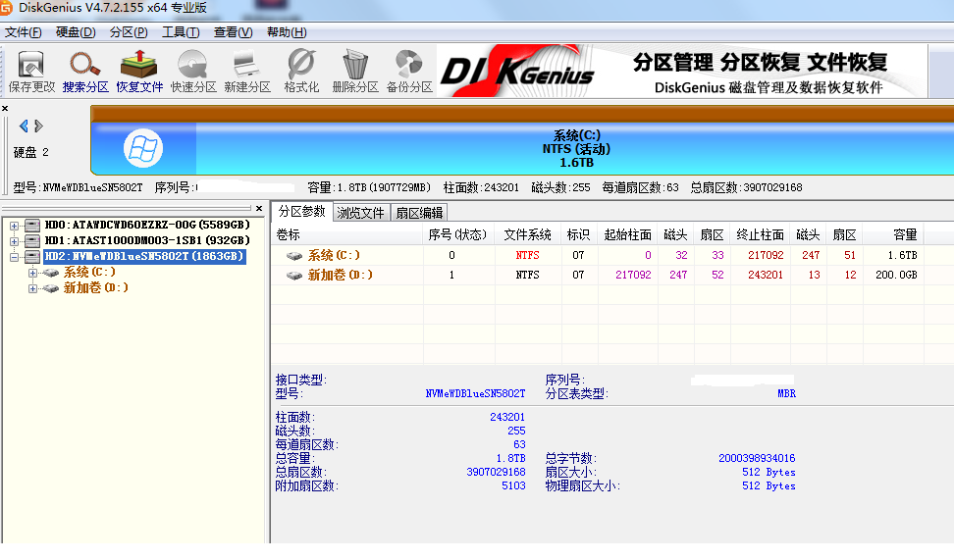Screen dimensions: 954x560
Task: Click the 新加卷(D:) partition icon in tree
Action: tap(51, 288)
